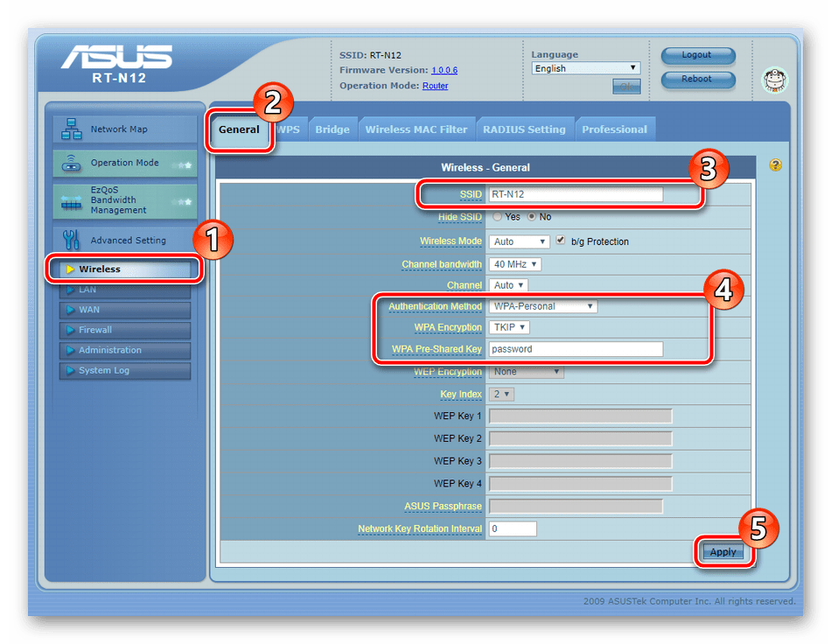Switch to the Wireless MAC Filter tab
The width and height of the screenshot is (831, 644).
(x=416, y=129)
